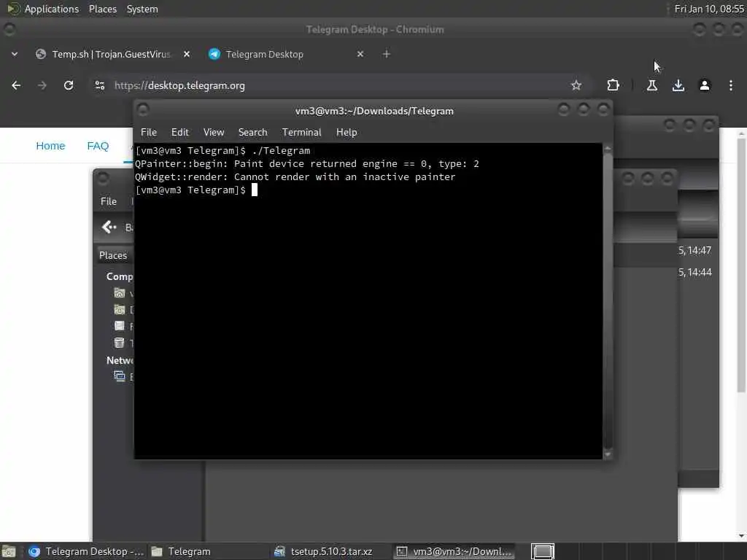Viewport: 747px width, 560px height.
Task: Click the 14:47 entry in archive window
Action: tap(694, 251)
